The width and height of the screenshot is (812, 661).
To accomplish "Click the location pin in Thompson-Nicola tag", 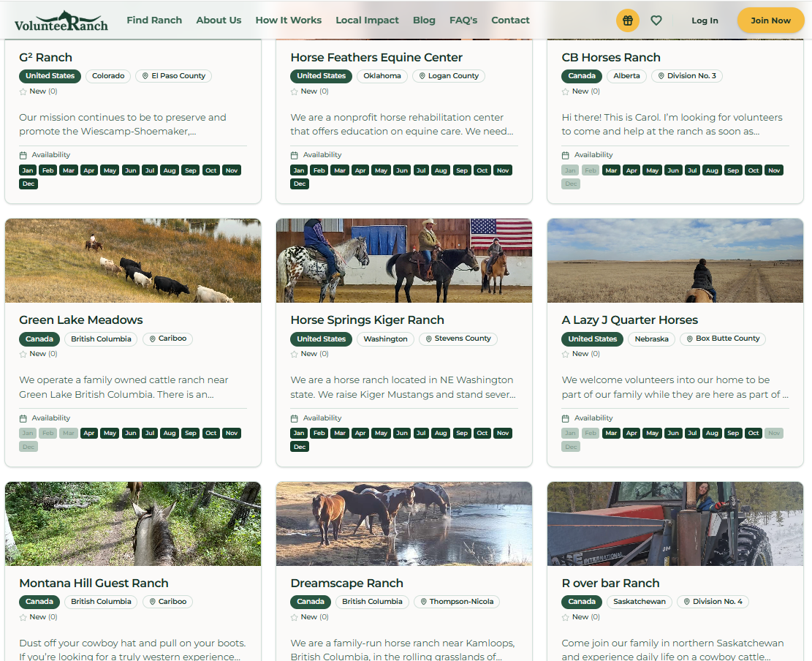I will pos(423,602).
